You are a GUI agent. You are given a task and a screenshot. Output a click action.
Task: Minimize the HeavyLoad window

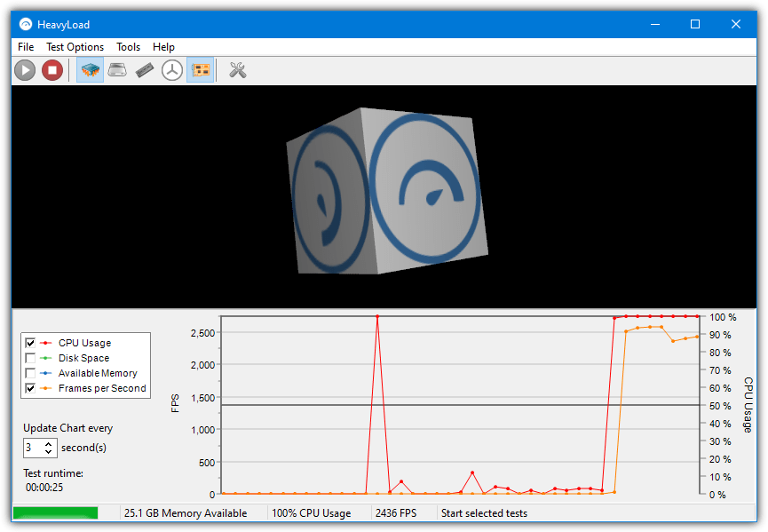[655, 24]
